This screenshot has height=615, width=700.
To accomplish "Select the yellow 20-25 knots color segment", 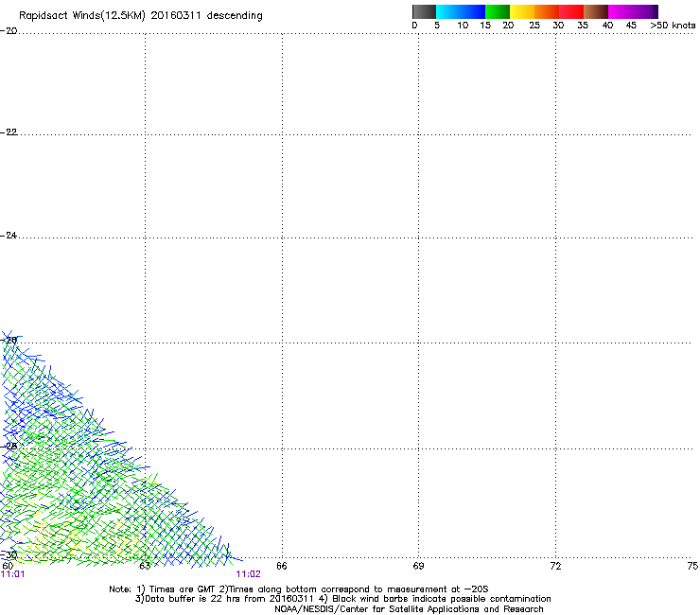I will [x=522, y=11].
